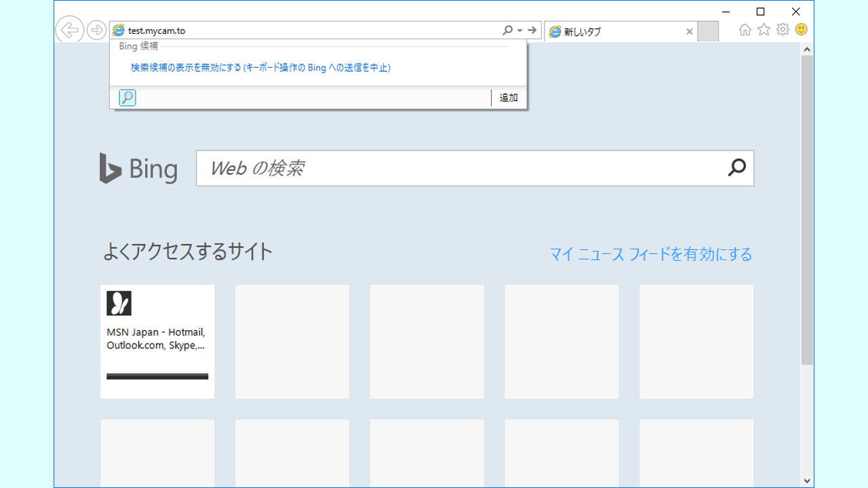This screenshot has height=488, width=868.
Task: Click the Bing 候補 label in dropdown
Action: coord(138,46)
